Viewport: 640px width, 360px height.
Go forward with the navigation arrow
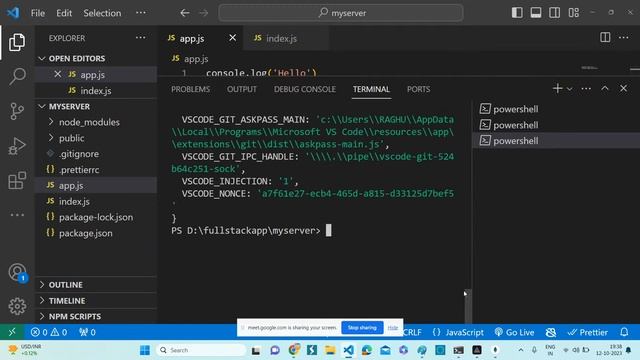click(203, 13)
